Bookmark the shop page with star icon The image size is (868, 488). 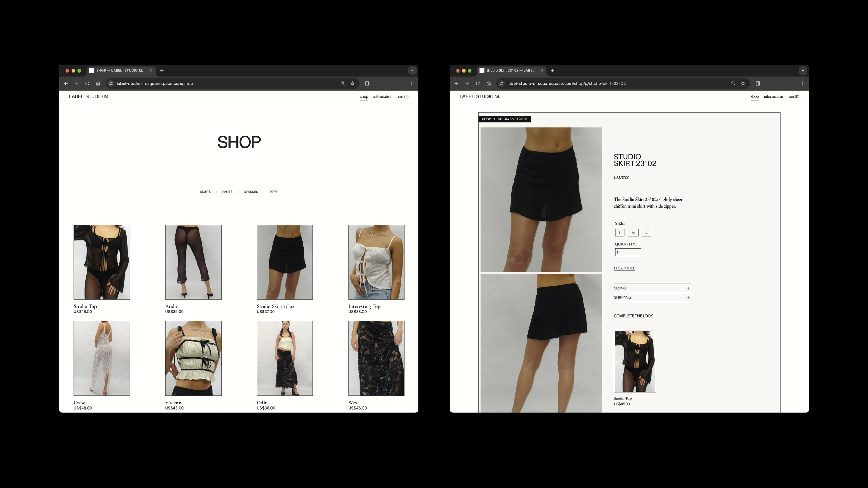coord(352,83)
